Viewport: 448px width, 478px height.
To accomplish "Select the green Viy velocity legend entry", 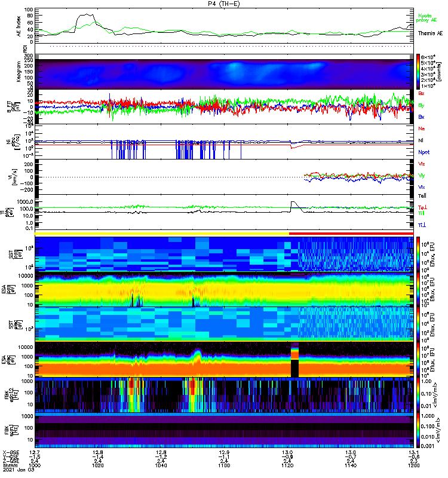I will click(422, 176).
